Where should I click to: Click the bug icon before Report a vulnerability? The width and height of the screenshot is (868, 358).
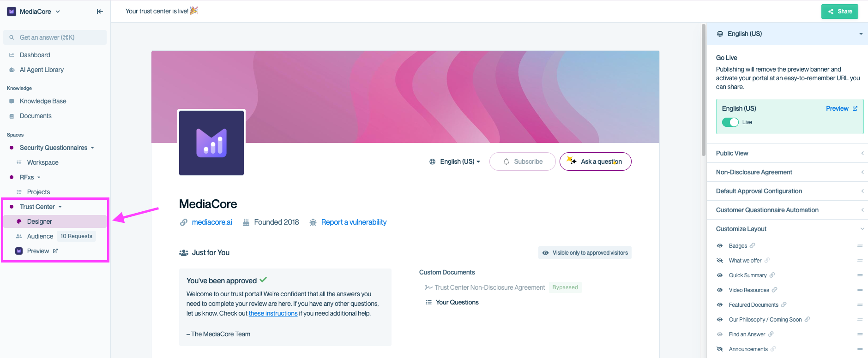click(313, 222)
